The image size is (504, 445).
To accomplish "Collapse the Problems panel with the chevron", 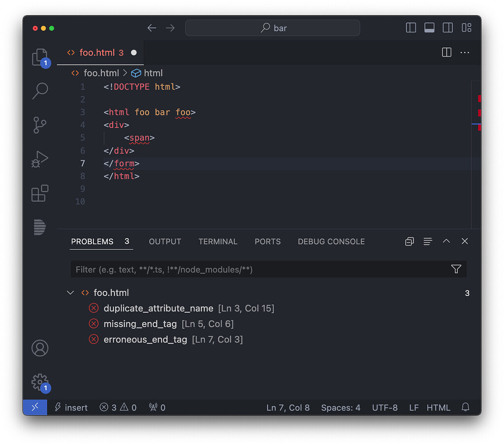I will [446, 241].
